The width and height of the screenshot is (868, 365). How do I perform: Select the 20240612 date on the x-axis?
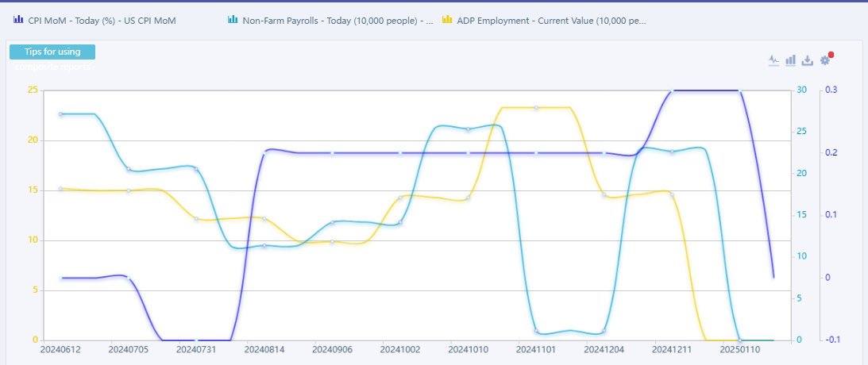(60, 348)
